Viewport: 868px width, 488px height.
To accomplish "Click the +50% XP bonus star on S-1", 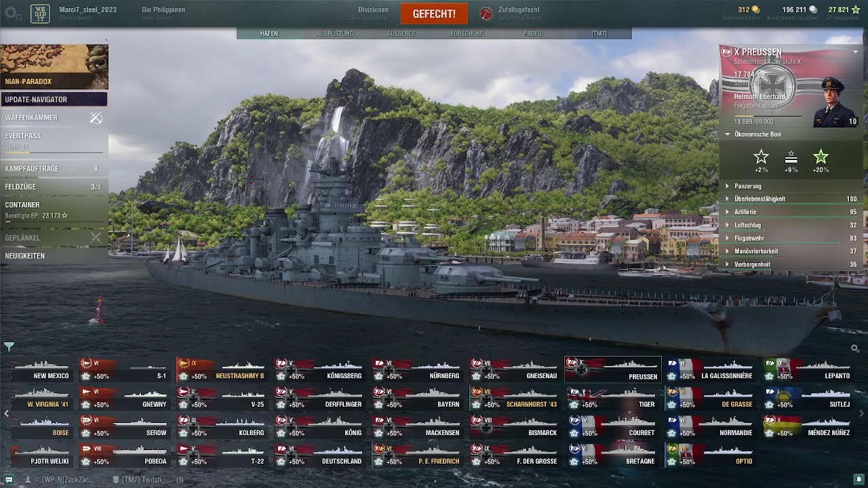I will pos(86,376).
